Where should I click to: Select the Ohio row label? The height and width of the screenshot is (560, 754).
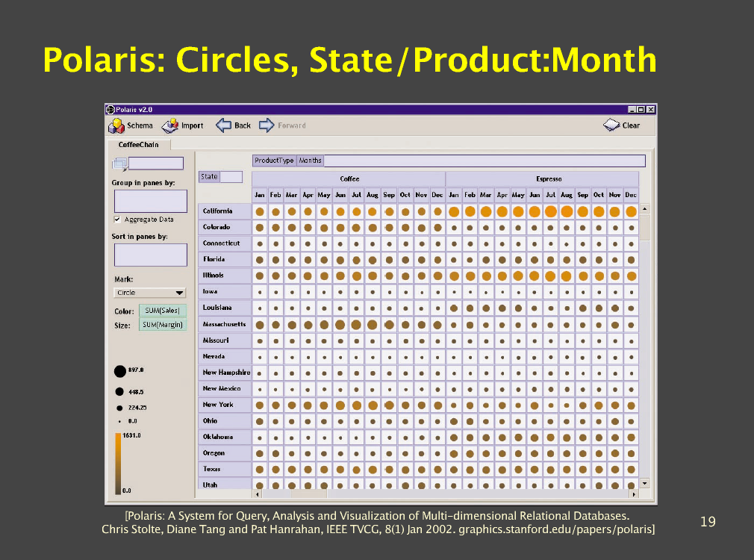tap(225, 421)
